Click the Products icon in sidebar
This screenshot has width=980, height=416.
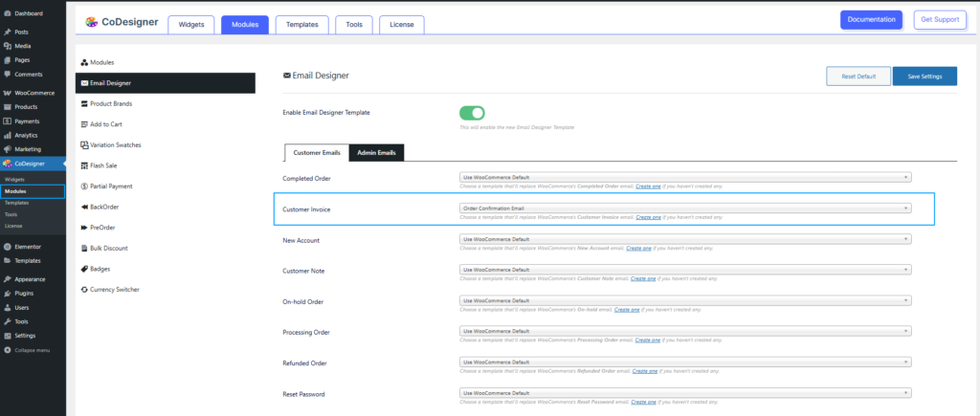tap(7, 107)
